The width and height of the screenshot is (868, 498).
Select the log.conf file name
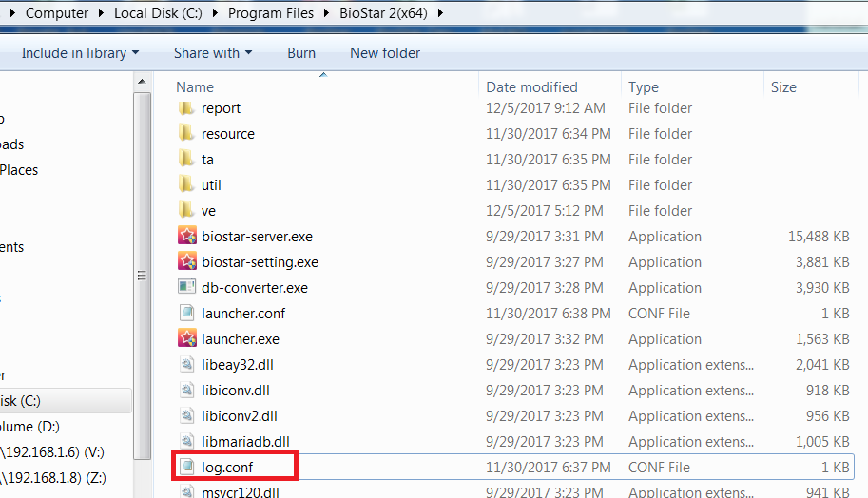coord(227,467)
